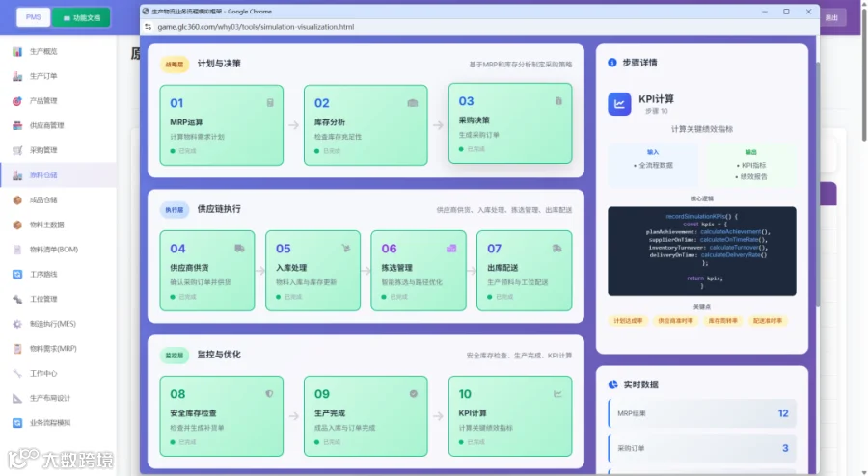The width and height of the screenshot is (868, 476).
Task: Click the 计划达成率 key point tag
Action: tap(628, 321)
